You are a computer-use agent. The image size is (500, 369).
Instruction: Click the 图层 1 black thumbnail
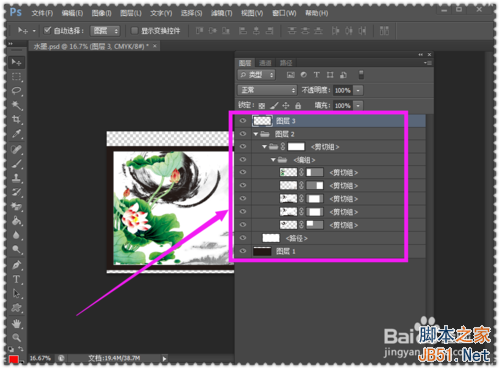click(262, 251)
